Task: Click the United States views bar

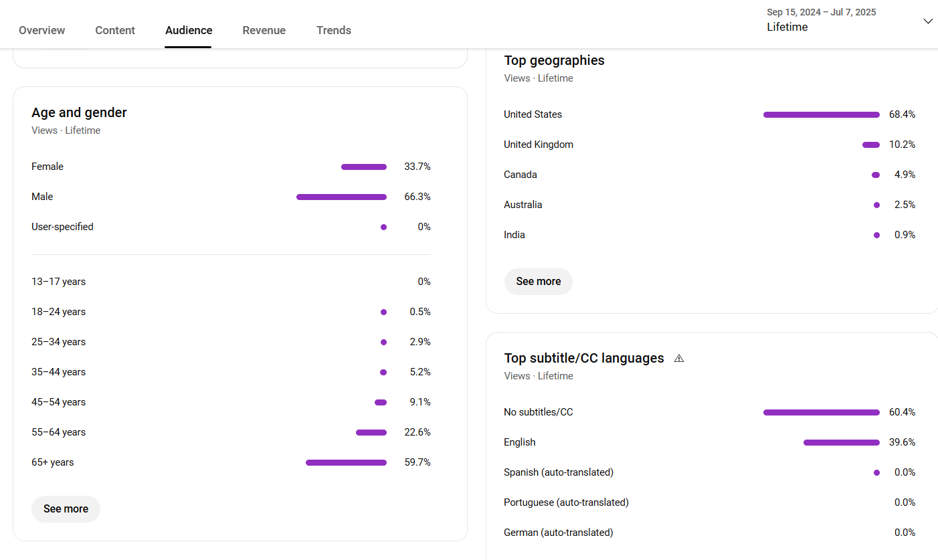Action: tap(821, 114)
